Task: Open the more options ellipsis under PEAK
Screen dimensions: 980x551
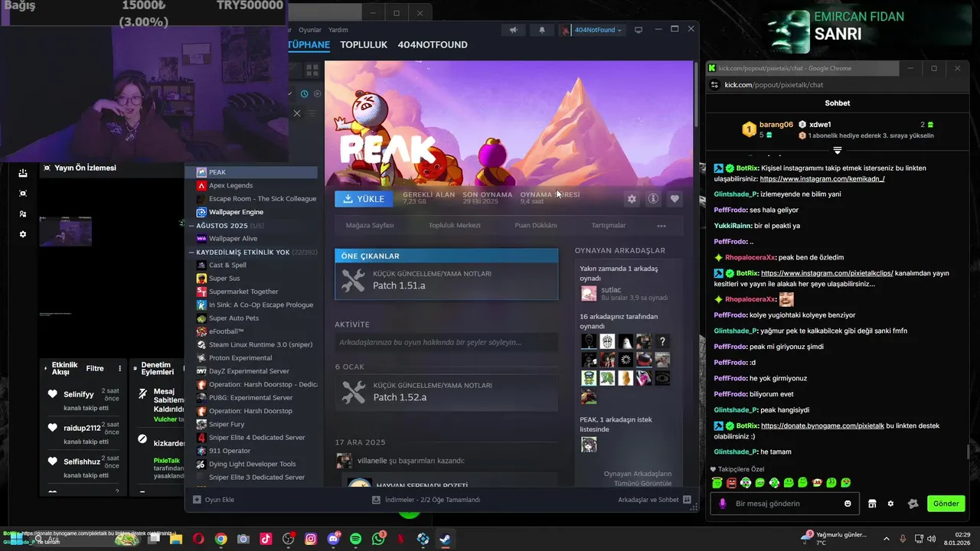Action: [x=661, y=226]
